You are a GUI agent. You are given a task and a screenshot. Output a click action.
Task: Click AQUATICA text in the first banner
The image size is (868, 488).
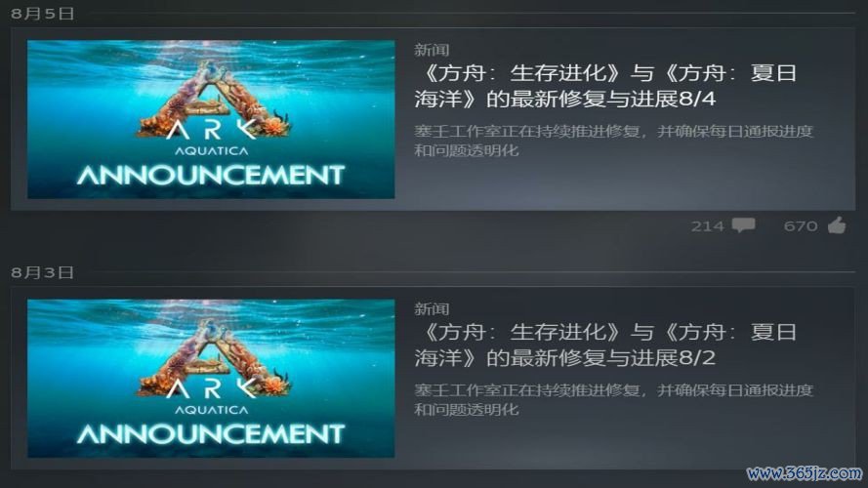click(212, 150)
